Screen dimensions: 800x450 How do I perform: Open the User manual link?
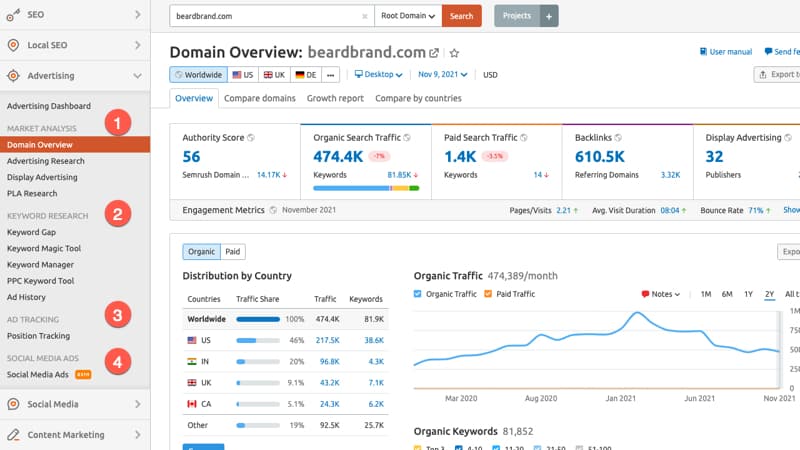(x=726, y=52)
